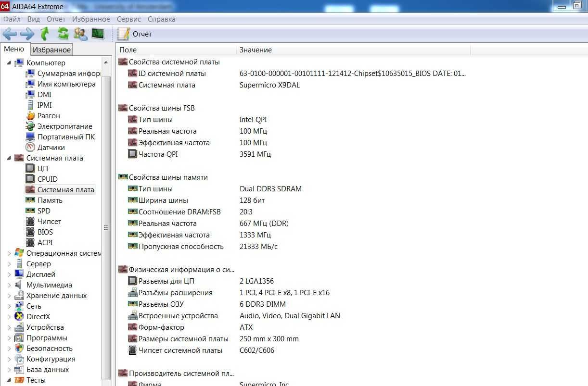Collapse the Системная плата tree node
This screenshot has height=386, width=588.
pos(9,158)
